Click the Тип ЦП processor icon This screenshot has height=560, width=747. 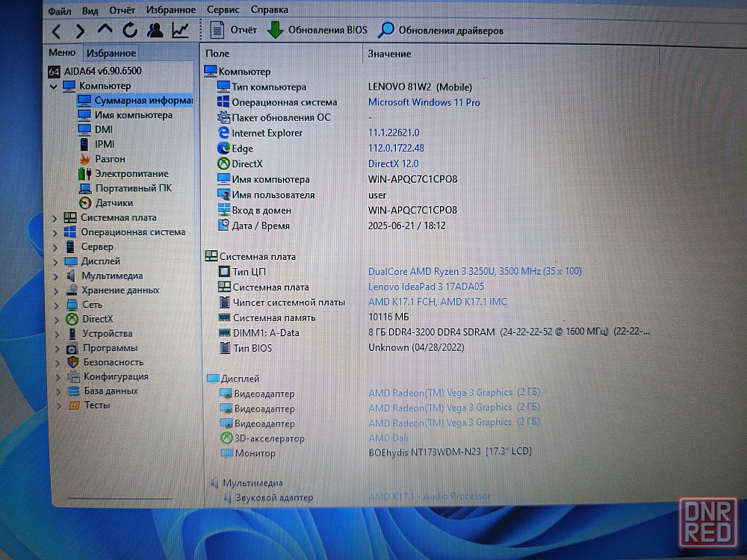(224, 272)
